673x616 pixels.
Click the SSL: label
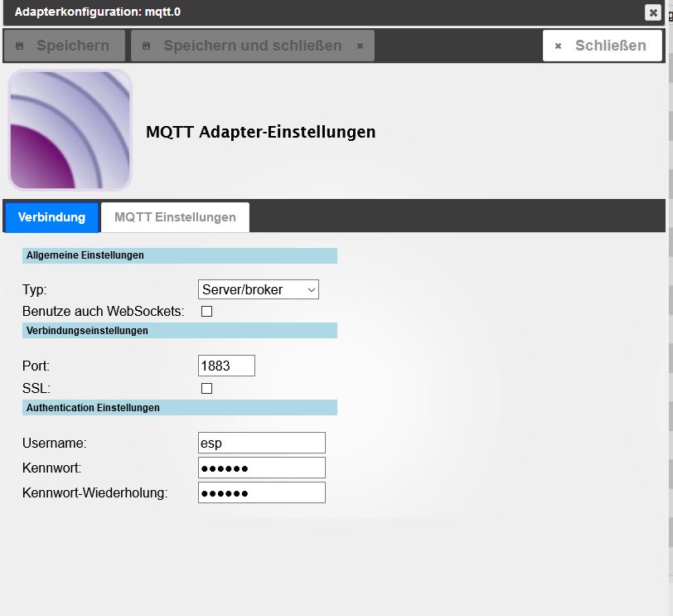click(x=36, y=389)
